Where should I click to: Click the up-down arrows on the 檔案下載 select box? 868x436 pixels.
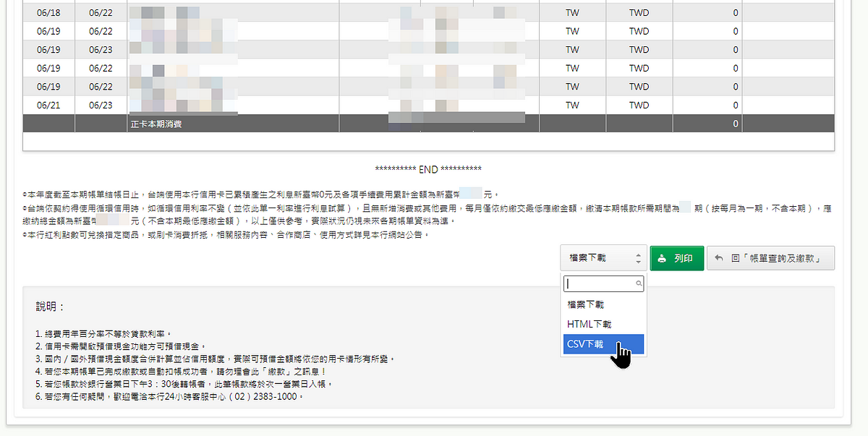coord(638,258)
